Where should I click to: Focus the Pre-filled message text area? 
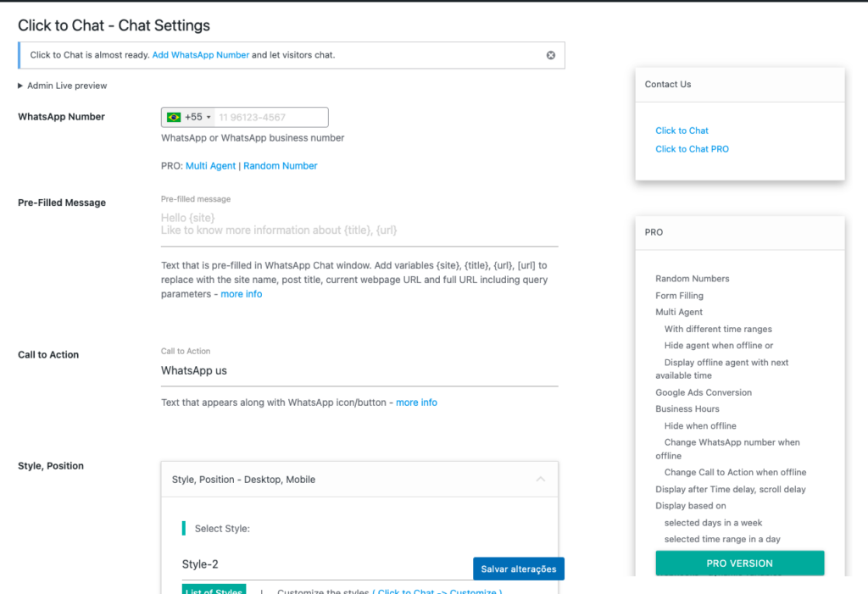tap(359, 225)
